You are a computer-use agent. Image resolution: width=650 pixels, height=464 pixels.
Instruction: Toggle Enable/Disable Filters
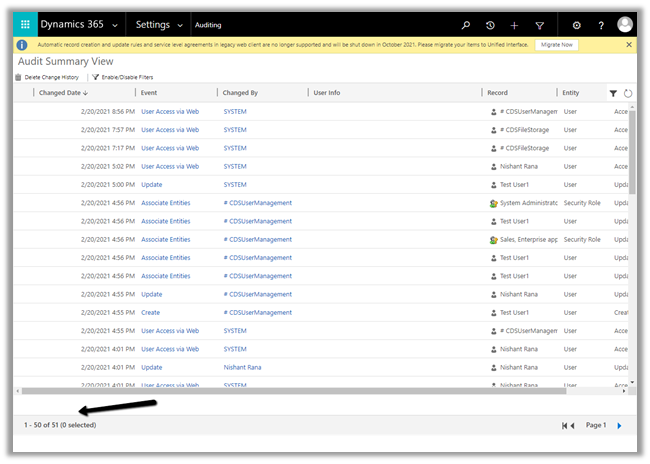tap(123, 77)
